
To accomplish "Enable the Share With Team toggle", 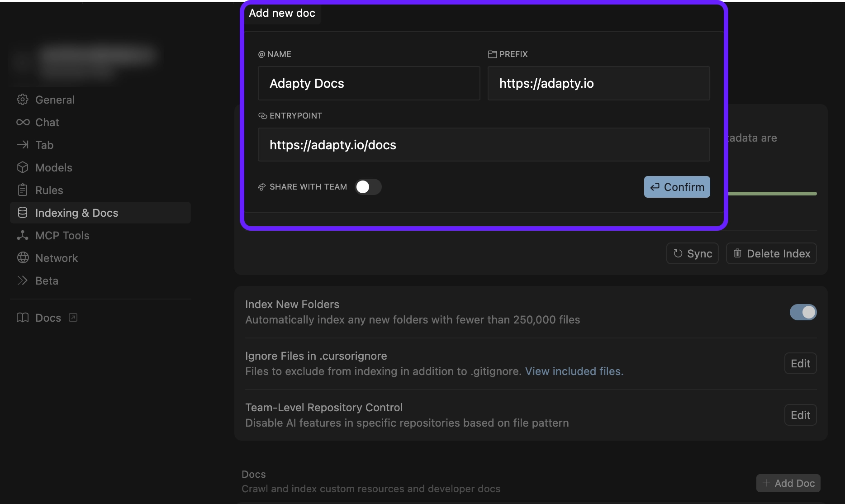I will (x=368, y=186).
